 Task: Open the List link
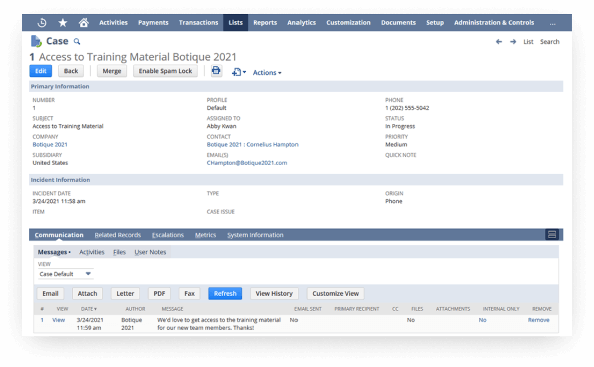(528, 42)
